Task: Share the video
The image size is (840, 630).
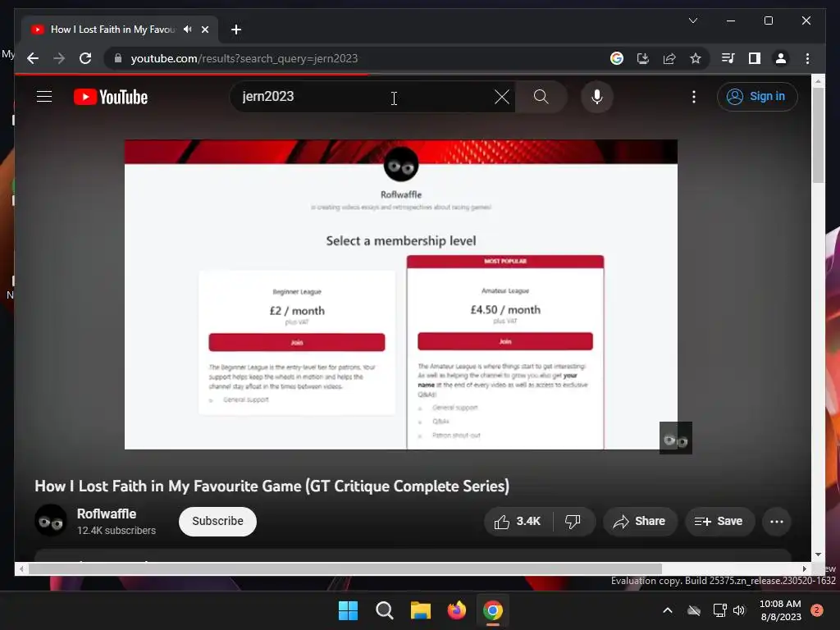Action: (x=640, y=521)
